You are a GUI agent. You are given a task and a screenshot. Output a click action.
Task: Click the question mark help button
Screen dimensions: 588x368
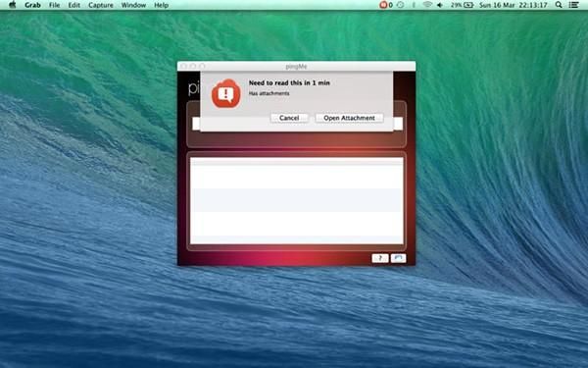point(380,258)
